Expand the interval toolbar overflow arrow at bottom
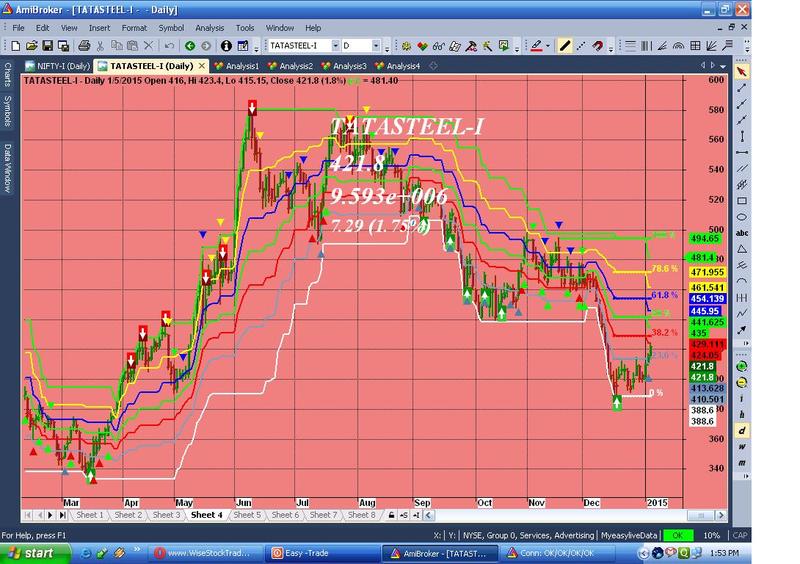This screenshot has height=564, width=800. (746, 476)
